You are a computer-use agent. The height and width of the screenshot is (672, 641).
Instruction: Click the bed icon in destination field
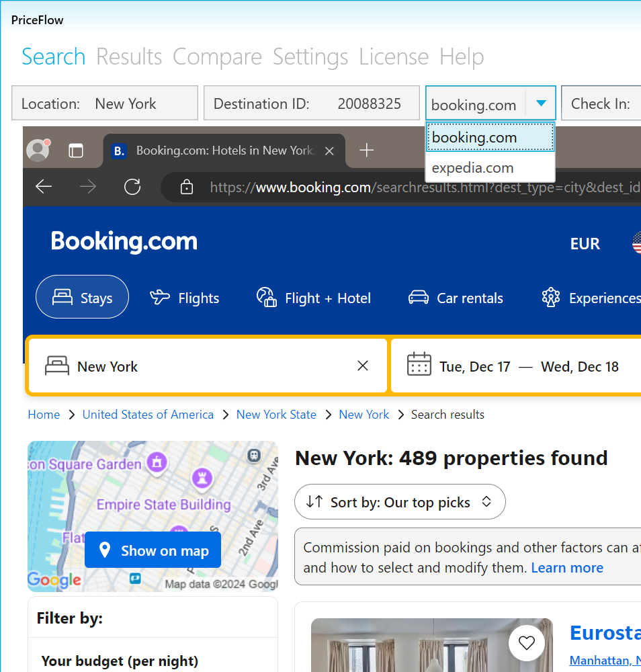[x=57, y=366]
